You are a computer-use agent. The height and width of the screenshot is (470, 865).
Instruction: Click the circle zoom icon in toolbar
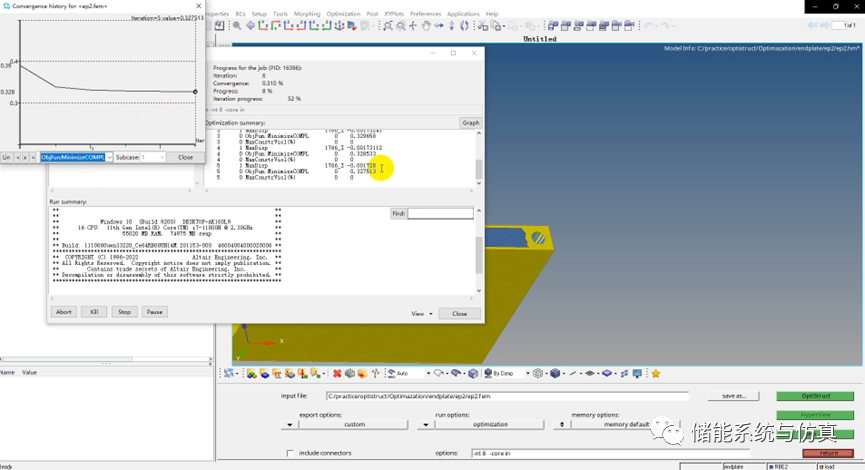[x=401, y=26]
